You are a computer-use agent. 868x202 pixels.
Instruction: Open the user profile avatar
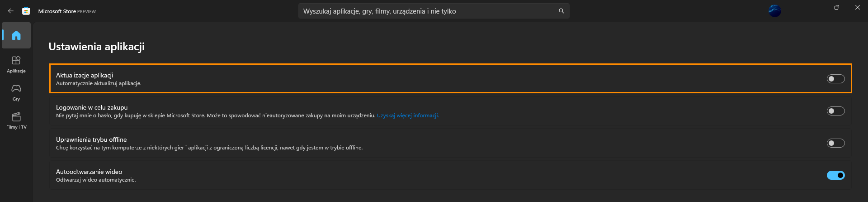pyautogui.click(x=775, y=11)
